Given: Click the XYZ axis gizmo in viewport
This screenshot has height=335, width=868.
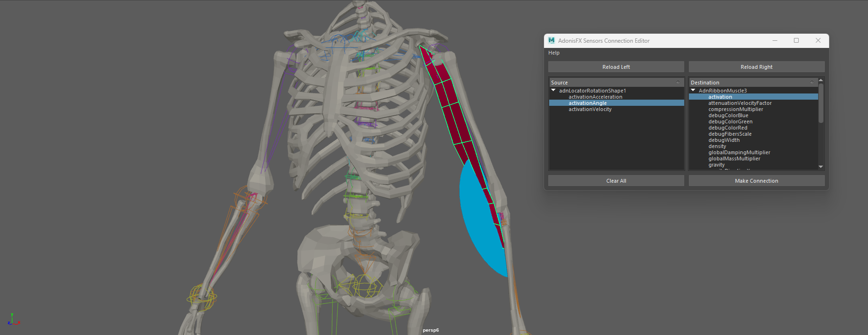Looking at the screenshot, I should [x=13, y=320].
